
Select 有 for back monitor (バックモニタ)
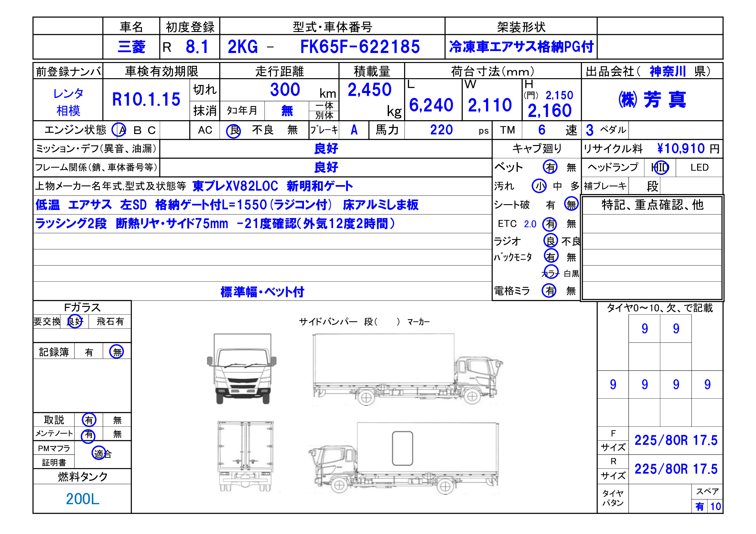coord(551,256)
